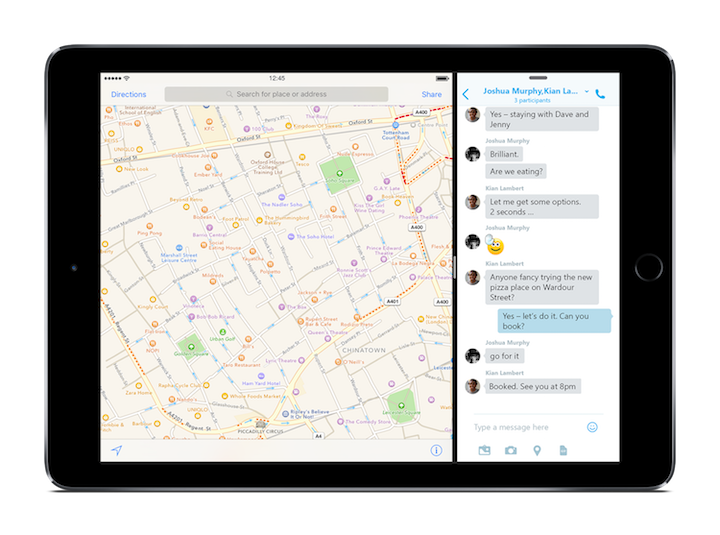This screenshot has height=535, width=720.
Task: Tap the Ham Yard Hotel marker
Action: click(261, 376)
